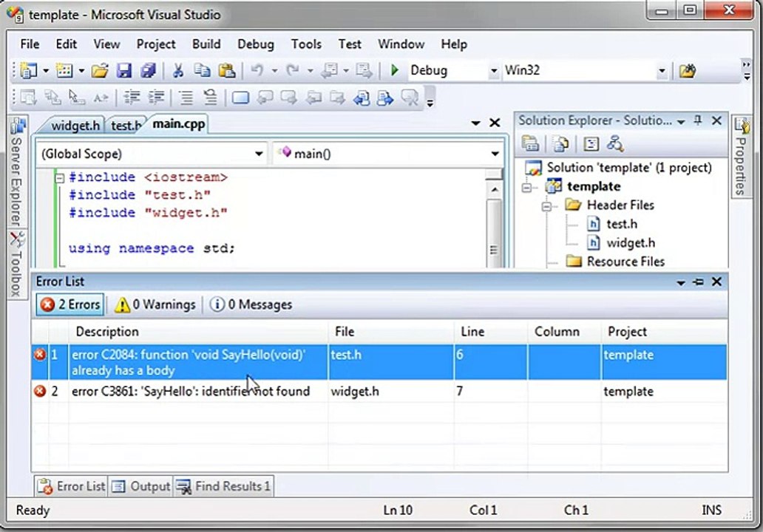Open the Toolbox side tab

16,265
